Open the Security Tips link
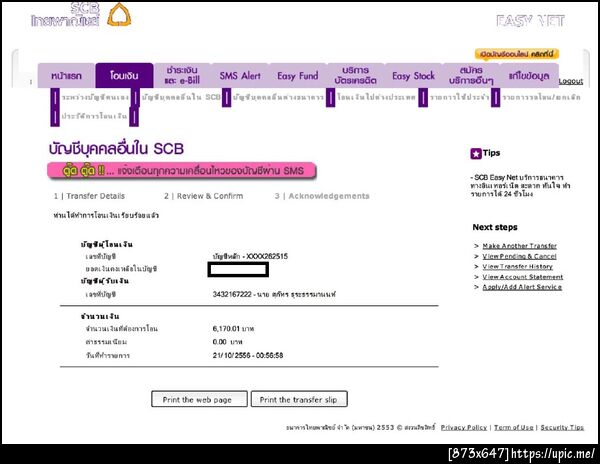 pos(562,427)
